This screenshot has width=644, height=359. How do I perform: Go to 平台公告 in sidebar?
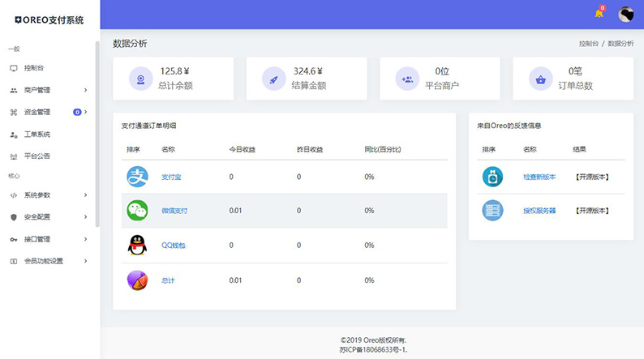tap(37, 156)
